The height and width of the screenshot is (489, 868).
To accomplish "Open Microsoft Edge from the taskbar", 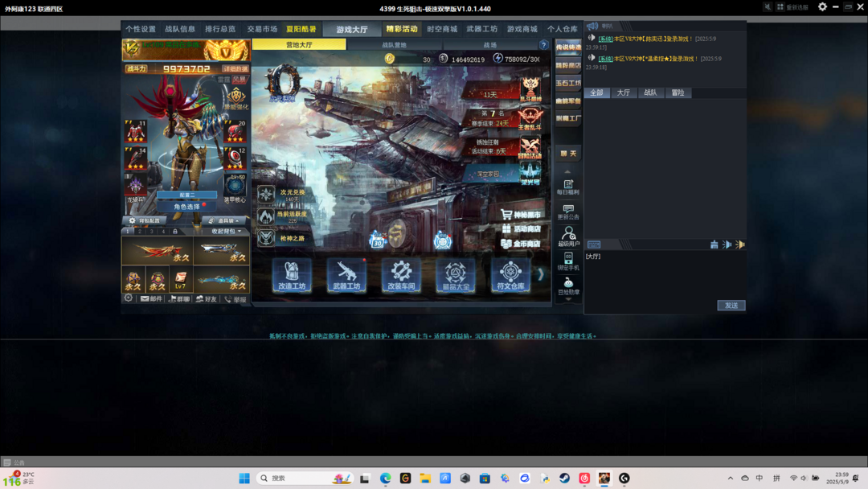I will click(x=385, y=478).
